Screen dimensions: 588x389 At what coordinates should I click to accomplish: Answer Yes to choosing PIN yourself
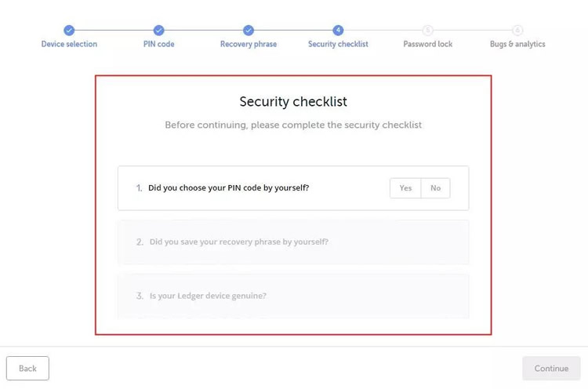(x=405, y=188)
